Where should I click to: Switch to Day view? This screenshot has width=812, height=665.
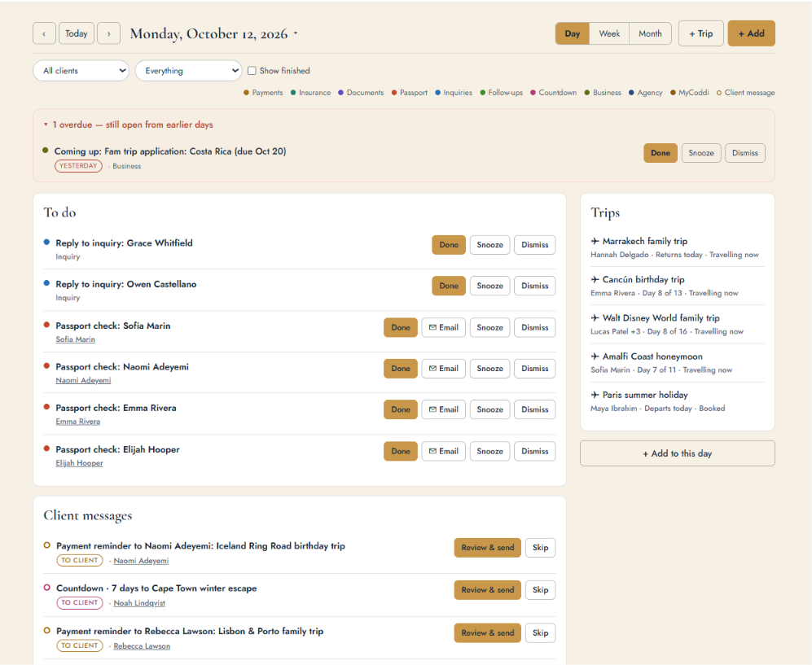[573, 33]
